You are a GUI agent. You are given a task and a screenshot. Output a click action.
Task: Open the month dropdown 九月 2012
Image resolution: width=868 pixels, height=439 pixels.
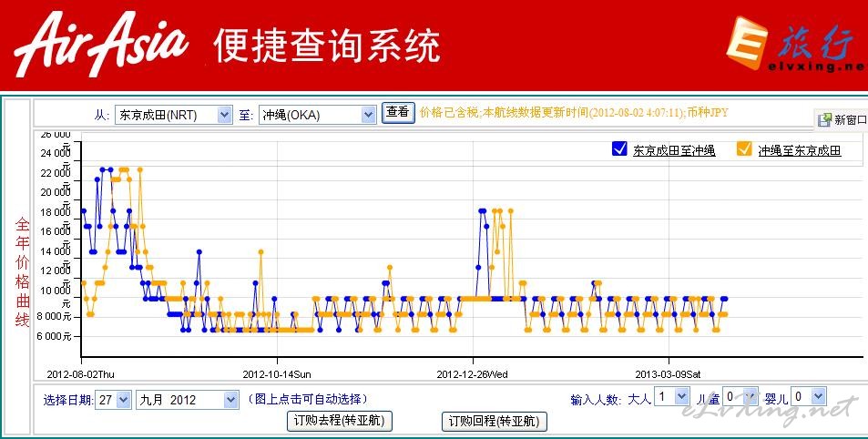tap(188, 400)
